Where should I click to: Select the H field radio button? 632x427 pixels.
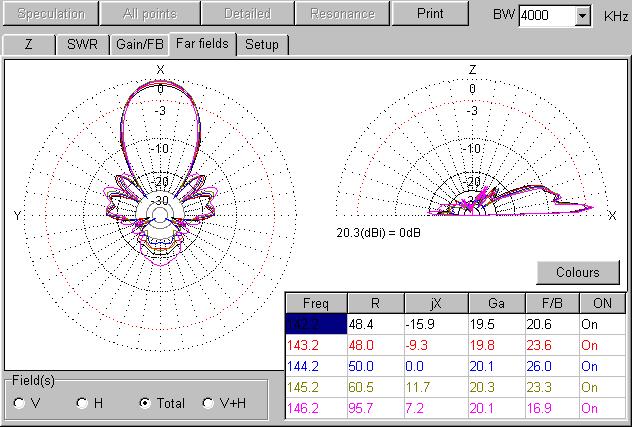pyautogui.click(x=83, y=403)
